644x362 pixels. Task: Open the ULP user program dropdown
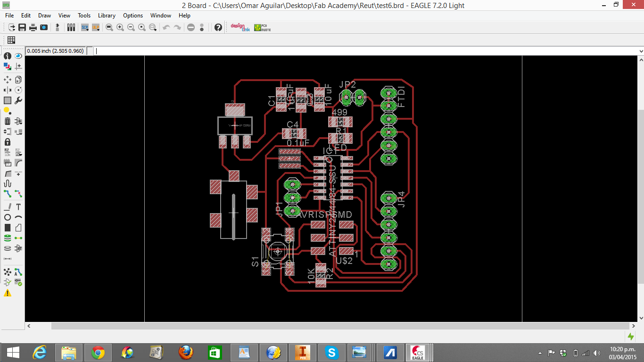coord(96,27)
